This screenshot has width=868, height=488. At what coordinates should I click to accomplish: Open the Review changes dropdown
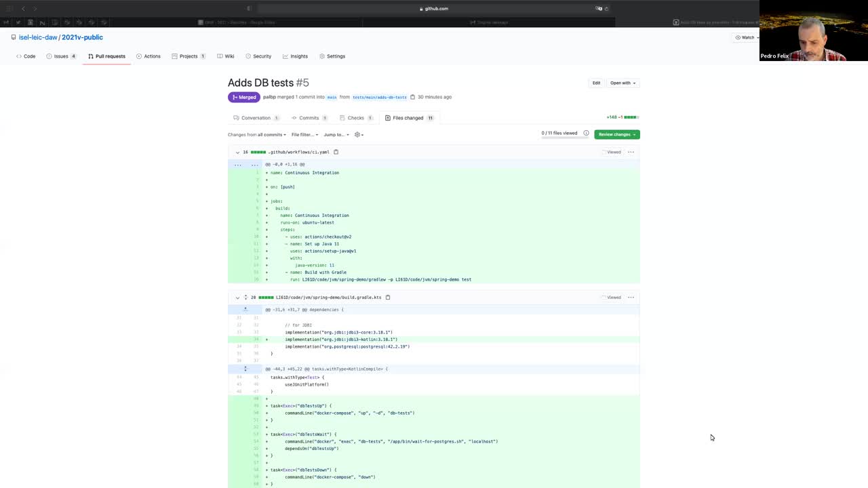pyautogui.click(x=617, y=134)
